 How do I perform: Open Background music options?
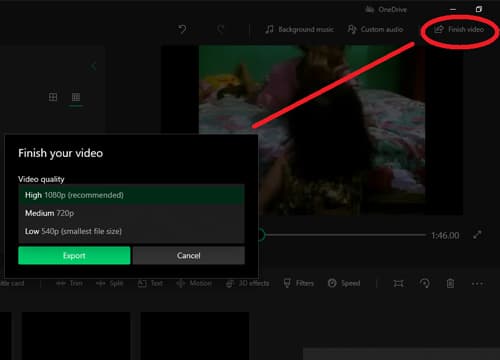pyautogui.click(x=300, y=29)
